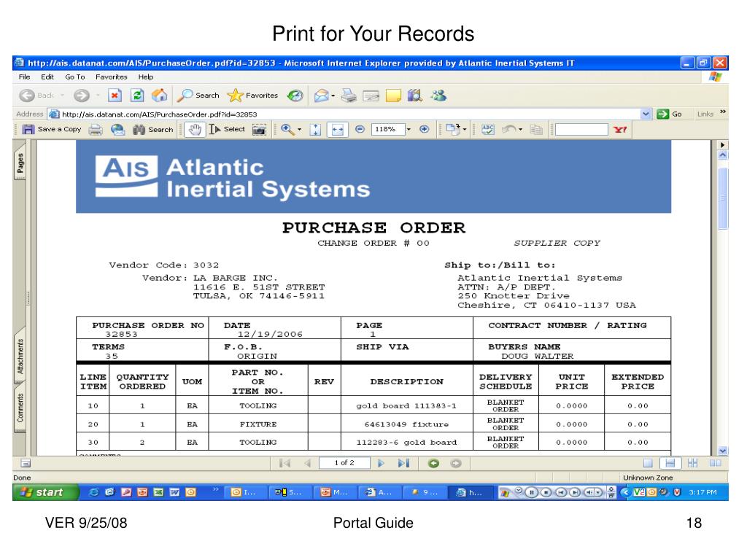Click the yellow Discuss note icon
The image size is (747, 560).
(x=393, y=96)
